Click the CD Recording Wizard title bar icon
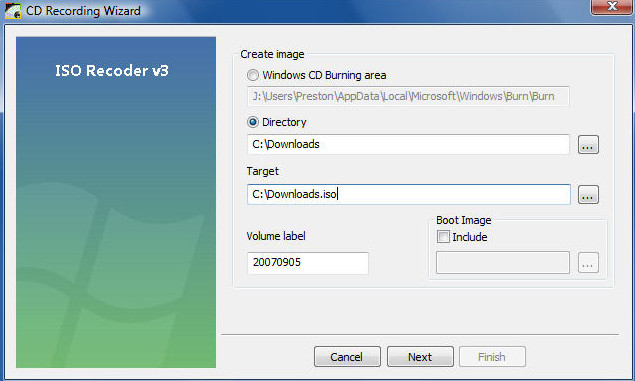This screenshot has height=381, width=635. click(13, 11)
